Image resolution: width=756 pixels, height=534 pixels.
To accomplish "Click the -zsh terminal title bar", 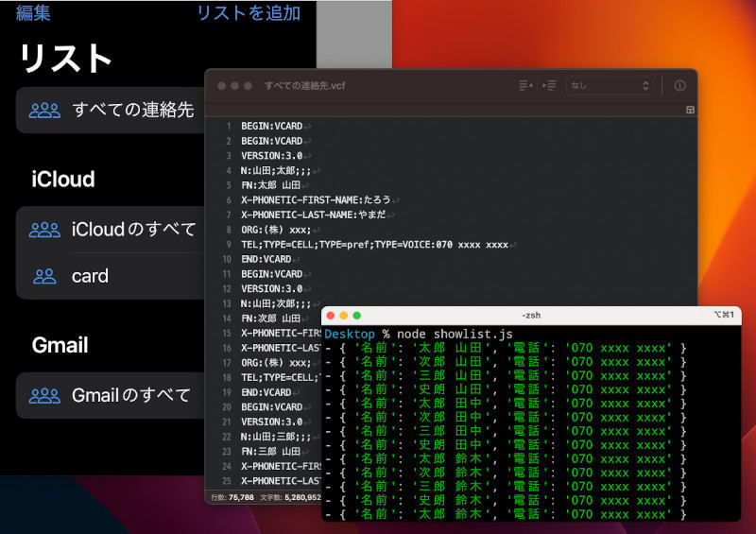I will [531, 315].
